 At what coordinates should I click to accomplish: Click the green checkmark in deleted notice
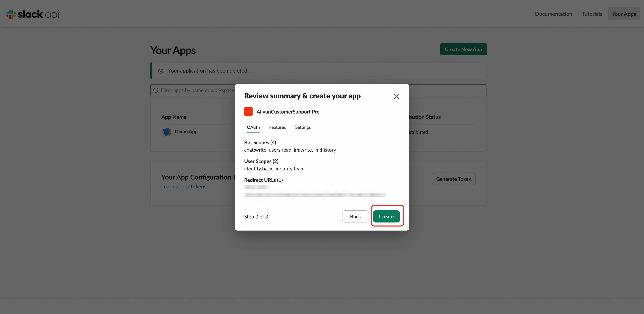[161, 71]
